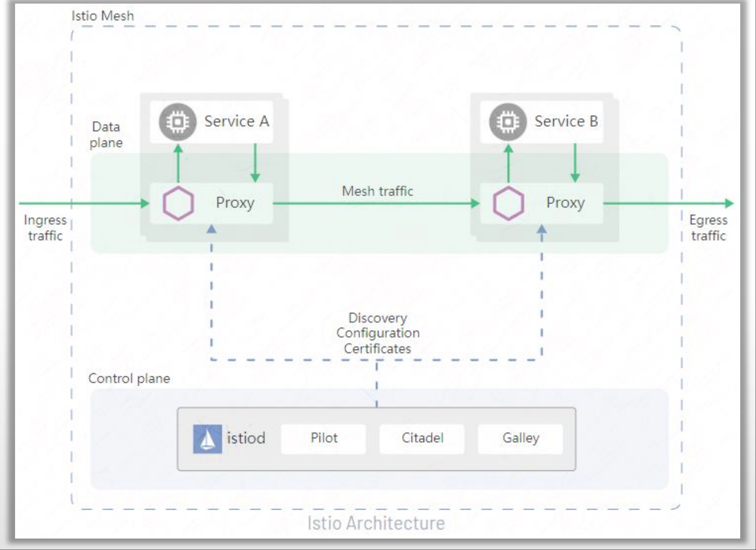Click the Service B label

[x=566, y=121]
